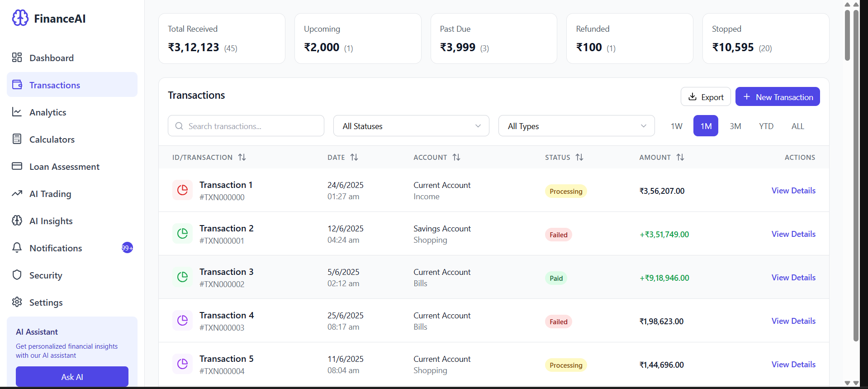Select the 1W time range toggle
The width and height of the screenshot is (868, 389).
(x=676, y=126)
